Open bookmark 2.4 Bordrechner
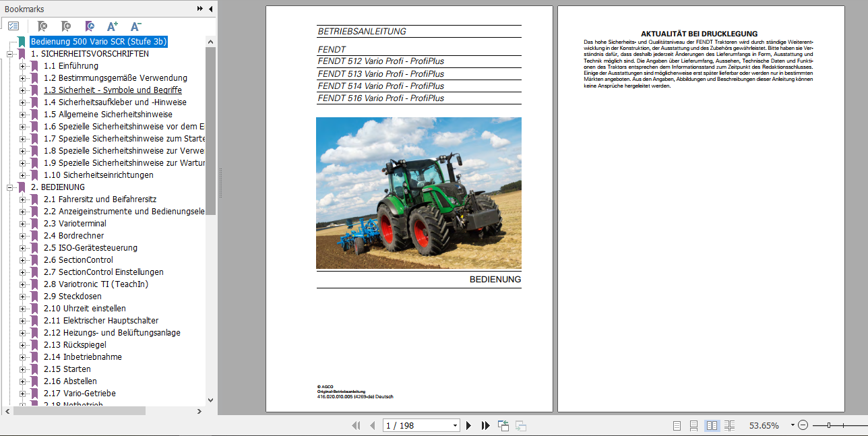 coord(74,236)
